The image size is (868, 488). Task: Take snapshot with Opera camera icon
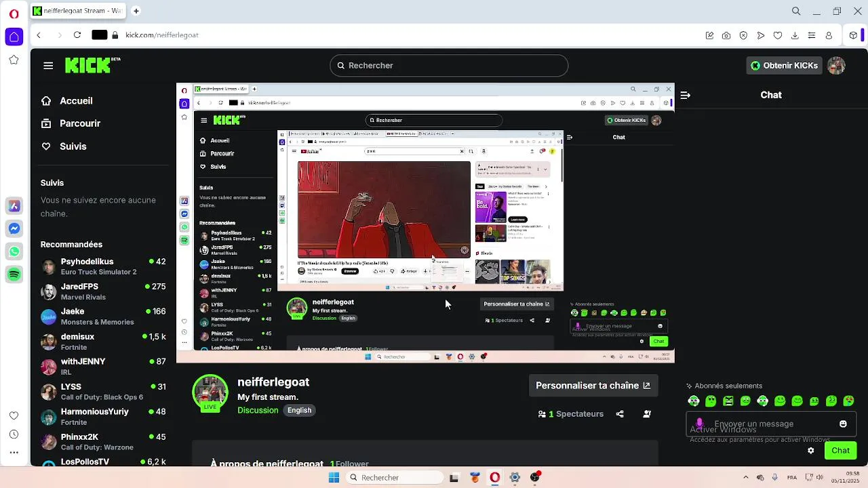pos(726,35)
